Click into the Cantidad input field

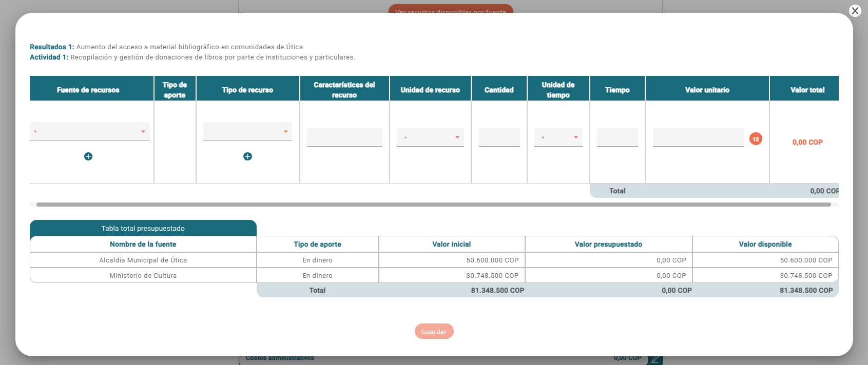coord(499,137)
